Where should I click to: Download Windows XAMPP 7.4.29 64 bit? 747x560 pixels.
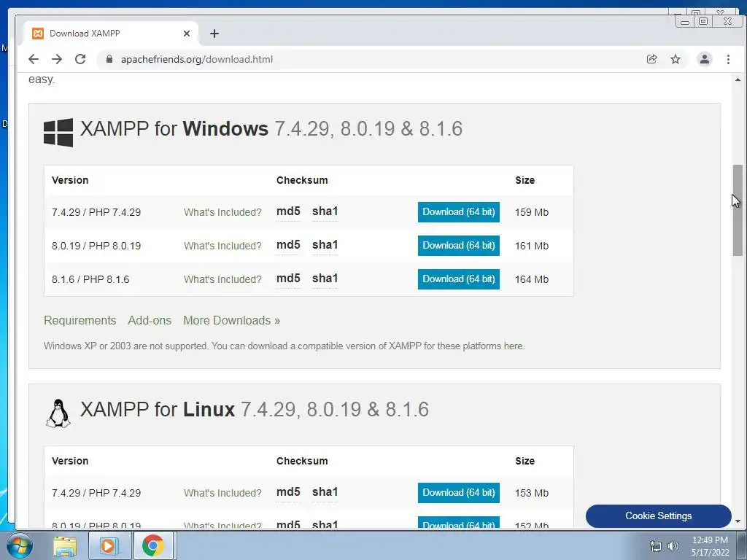pyautogui.click(x=458, y=212)
